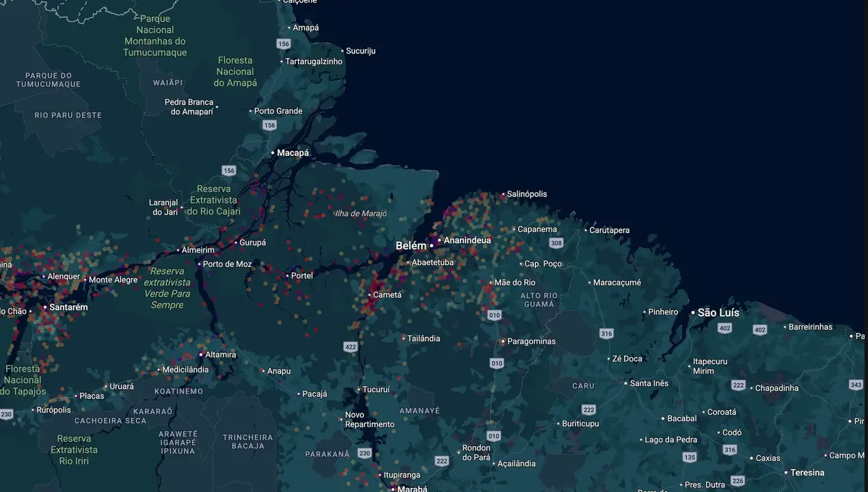Select the Laranjal do Jari label

click(x=163, y=208)
